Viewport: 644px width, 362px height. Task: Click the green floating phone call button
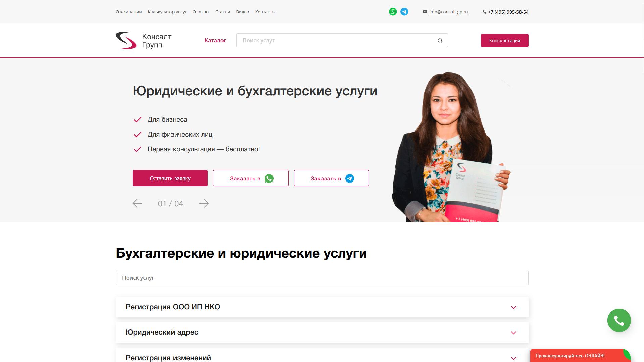tap(619, 320)
